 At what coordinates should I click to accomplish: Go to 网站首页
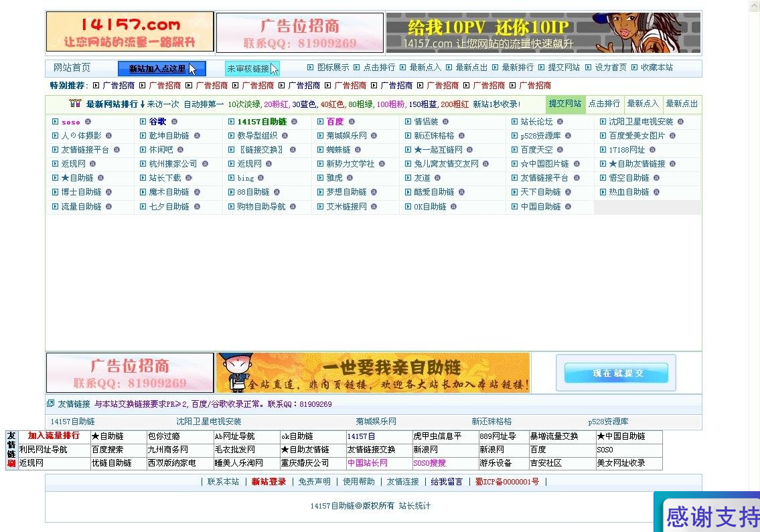pos(72,68)
